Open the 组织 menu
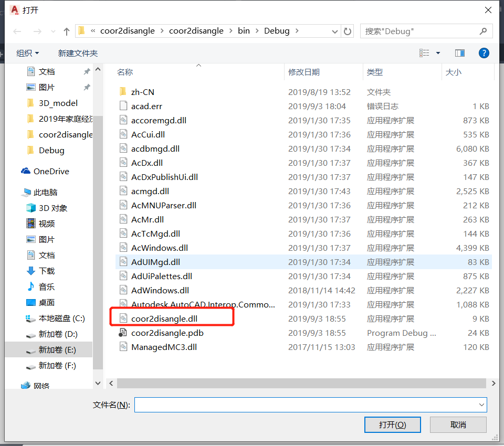This screenshot has height=446, width=504. pos(27,52)
